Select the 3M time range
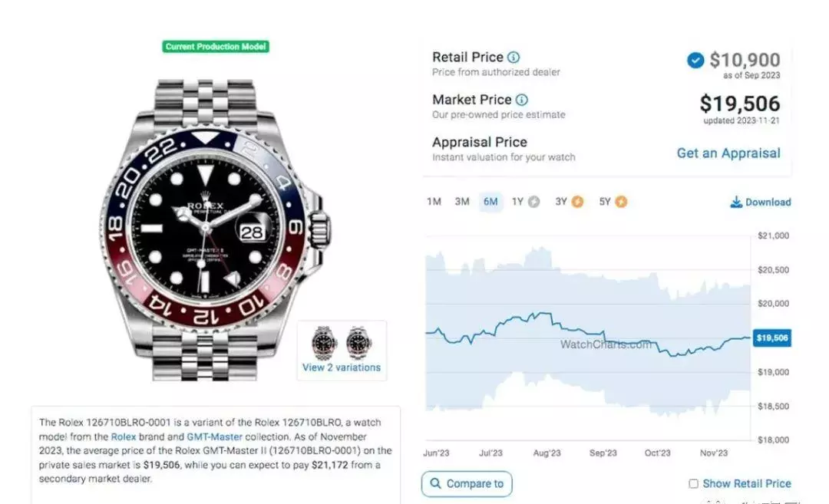Screen dimensions: 829x504 462,202
